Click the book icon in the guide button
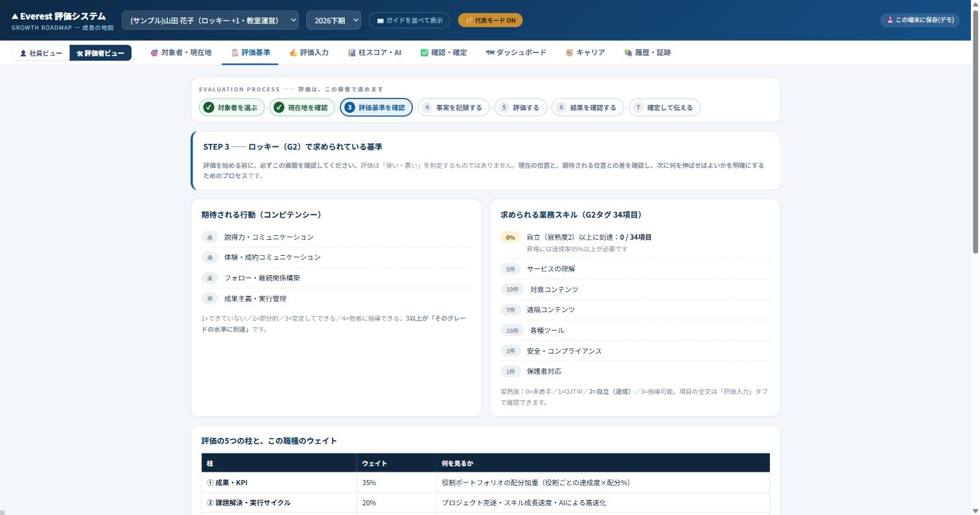Screen dimensions: 980x515 380,21
